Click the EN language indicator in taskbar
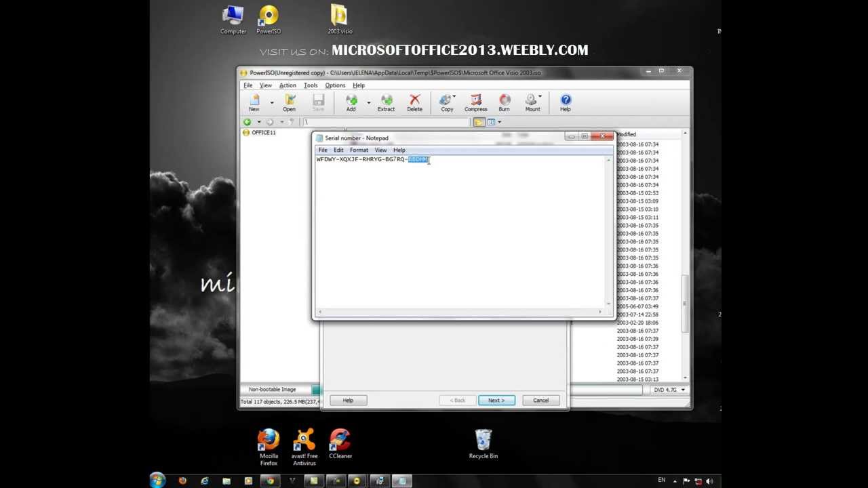868x488 pixels. point(662,480)
